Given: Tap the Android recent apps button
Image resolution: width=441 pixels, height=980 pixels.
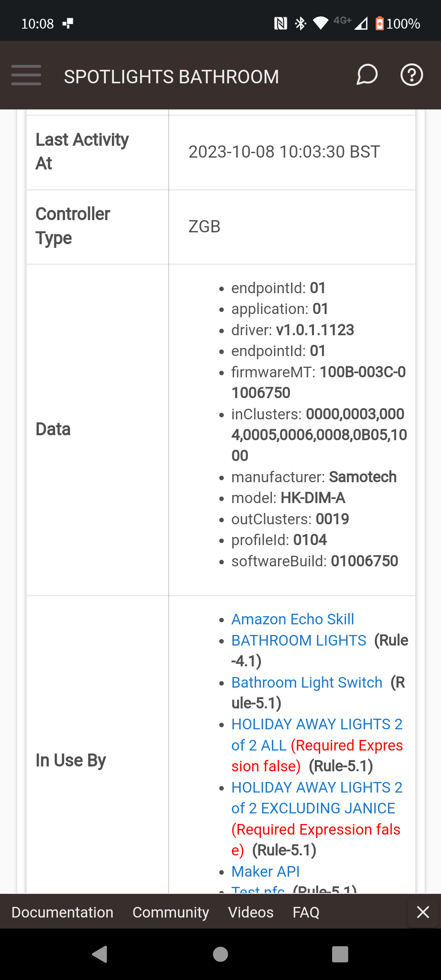Looking at the screenshot, I should point(340,954).
